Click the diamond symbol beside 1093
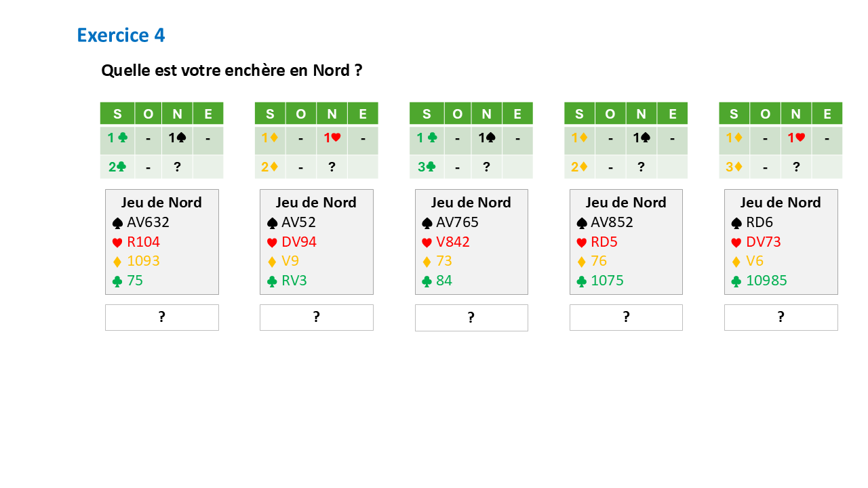Viewport: 868px width, 488px height. 117,262
